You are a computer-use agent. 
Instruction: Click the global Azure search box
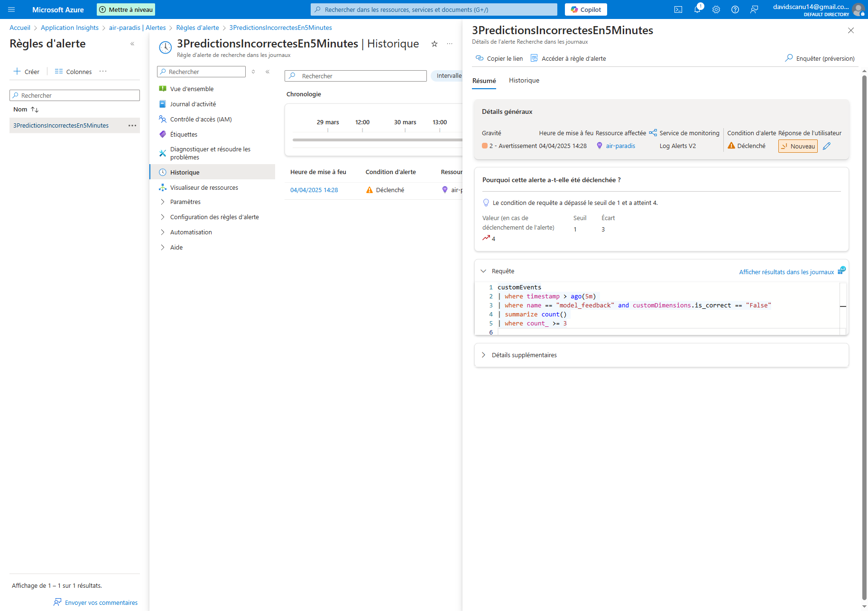(434, 9)
